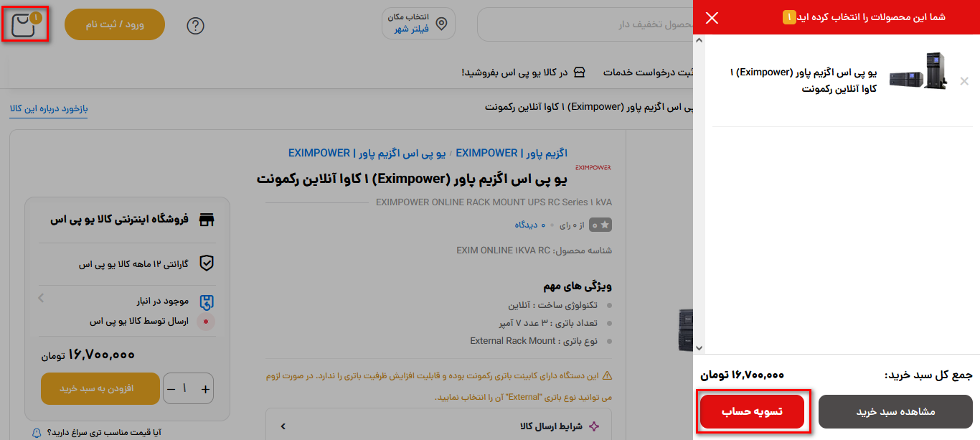Open the ثبت درخواست خدمات menu item
The height and width of the screenshot is (440, 980).
tap(649, 72)
